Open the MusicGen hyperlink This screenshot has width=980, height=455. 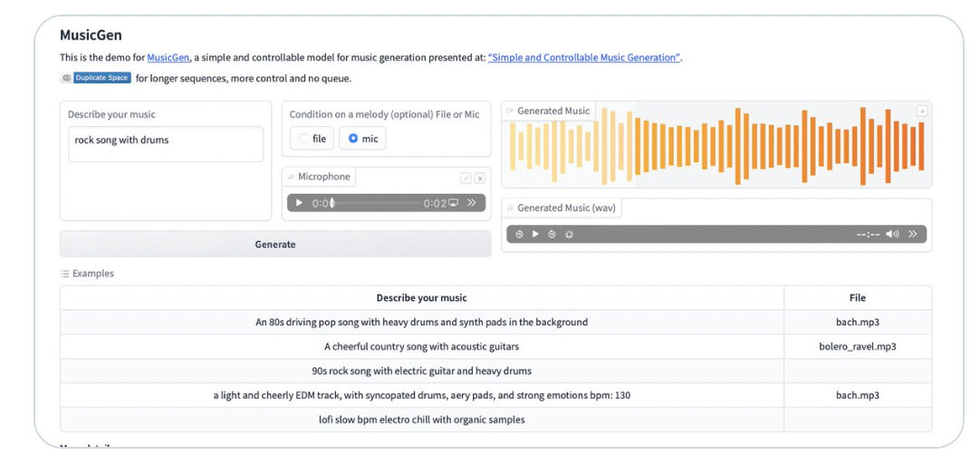point(168,58)
